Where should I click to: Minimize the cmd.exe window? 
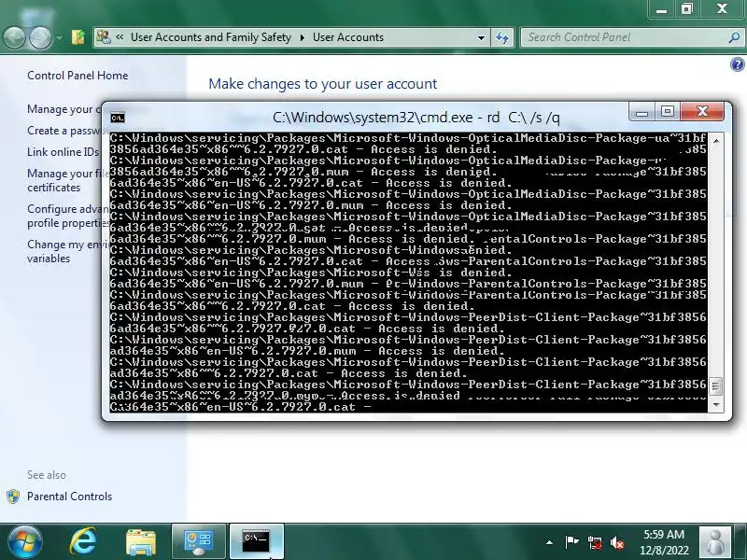(x=641, y=111)
